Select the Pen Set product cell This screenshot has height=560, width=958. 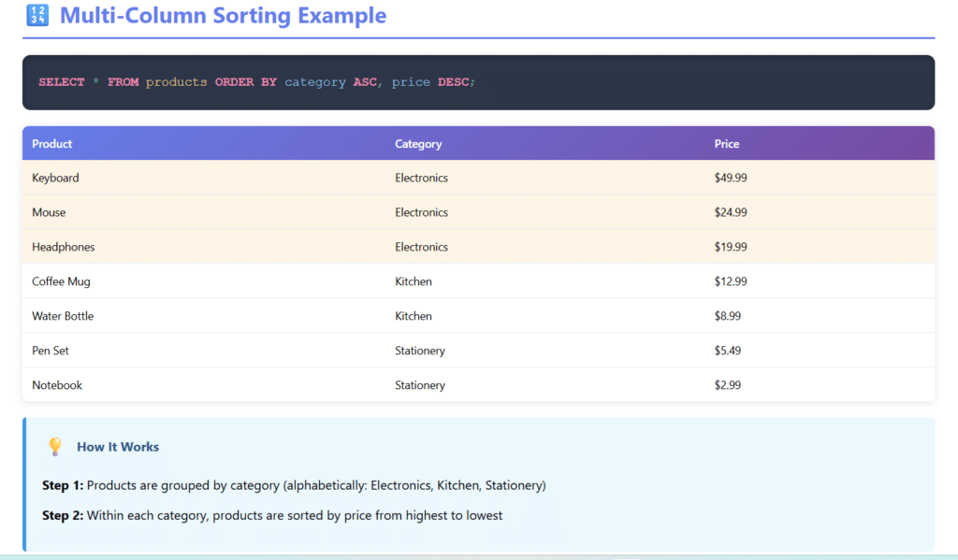point(51,351)
